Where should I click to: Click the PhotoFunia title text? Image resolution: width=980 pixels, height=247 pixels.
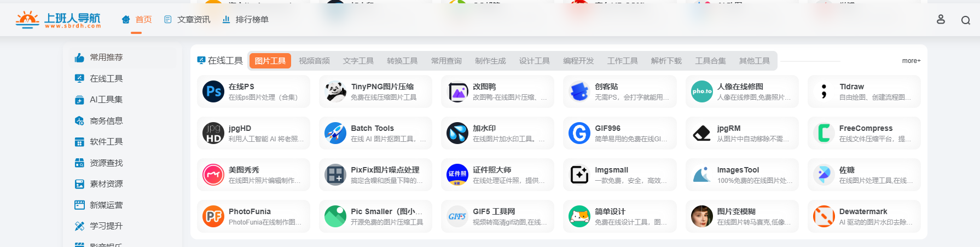click(x=250, y=211)
